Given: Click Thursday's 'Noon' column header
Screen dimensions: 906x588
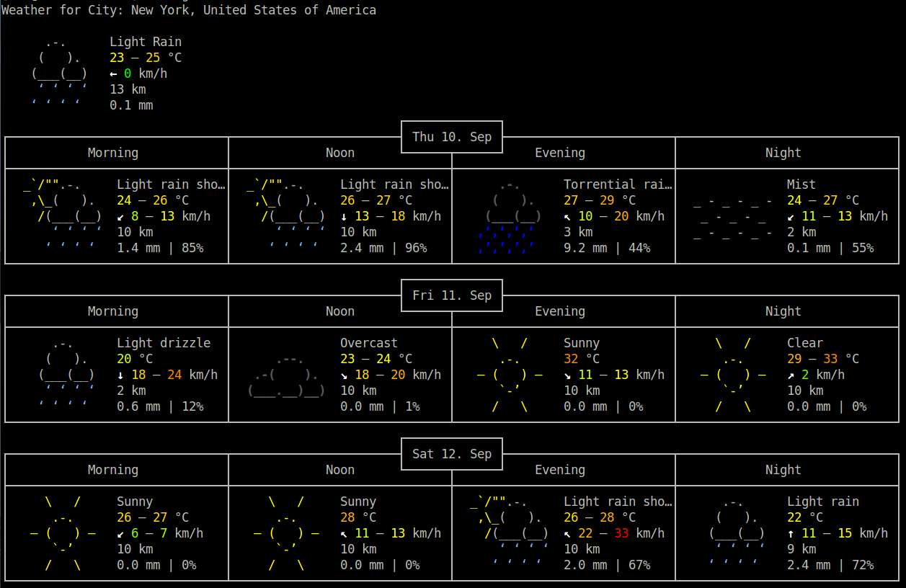Looking at the screenshot, I should 340,153.
